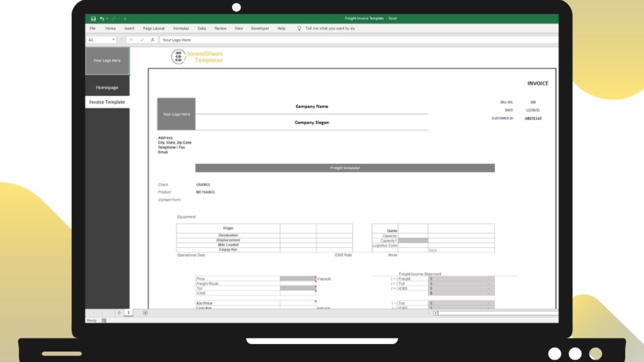The width and height of the screenshot is (644, 362).
Task: Open the Customize Quick Access Toolbar arrow
Action: tap(125, 19)
